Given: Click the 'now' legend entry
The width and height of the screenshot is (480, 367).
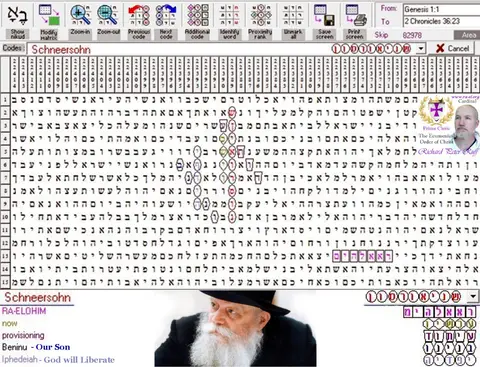Looking at the screenshot, I should tap(9, 323).
